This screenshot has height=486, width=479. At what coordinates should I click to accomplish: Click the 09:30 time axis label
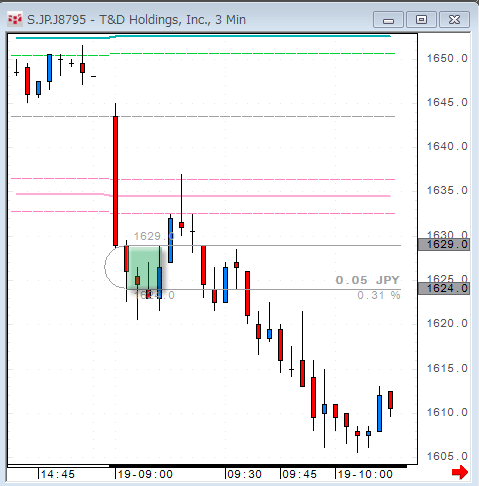244,474
